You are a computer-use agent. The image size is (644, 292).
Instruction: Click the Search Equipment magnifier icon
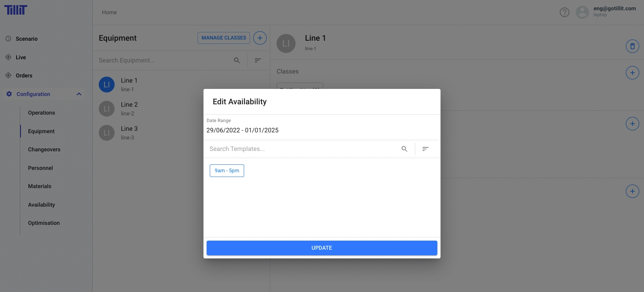click(237, 60)
